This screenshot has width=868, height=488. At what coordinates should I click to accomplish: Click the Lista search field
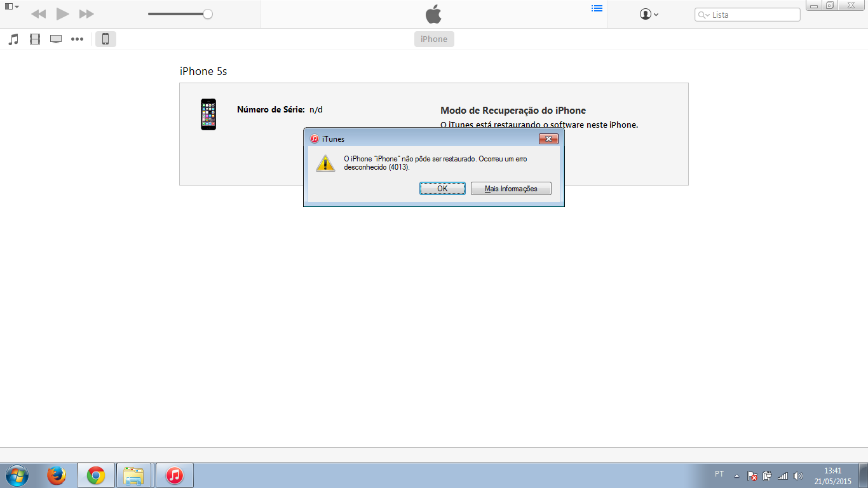click(747, 15)
